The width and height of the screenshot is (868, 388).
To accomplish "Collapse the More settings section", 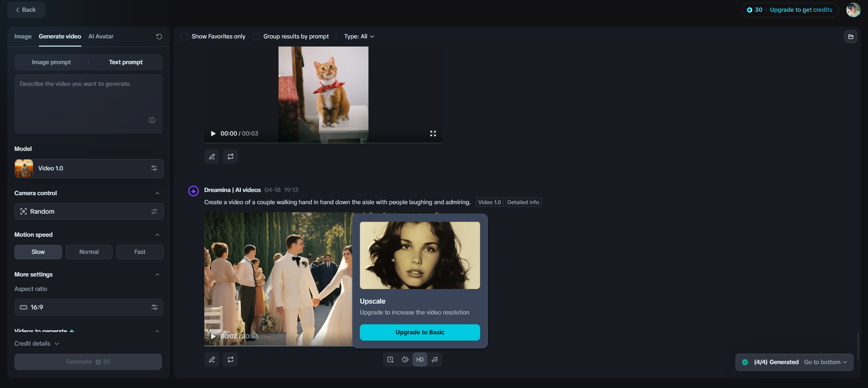I will pyautogui.click(x=157, y=275).
